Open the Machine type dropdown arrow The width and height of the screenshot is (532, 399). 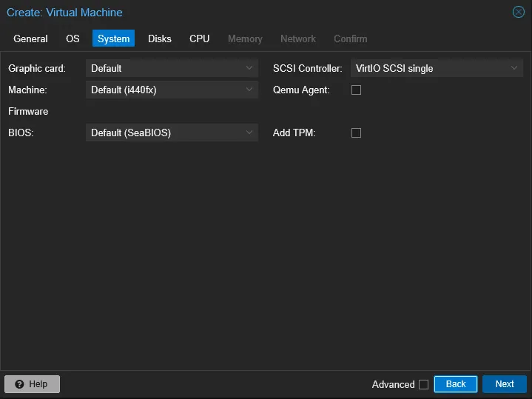(x=249, y=90)
